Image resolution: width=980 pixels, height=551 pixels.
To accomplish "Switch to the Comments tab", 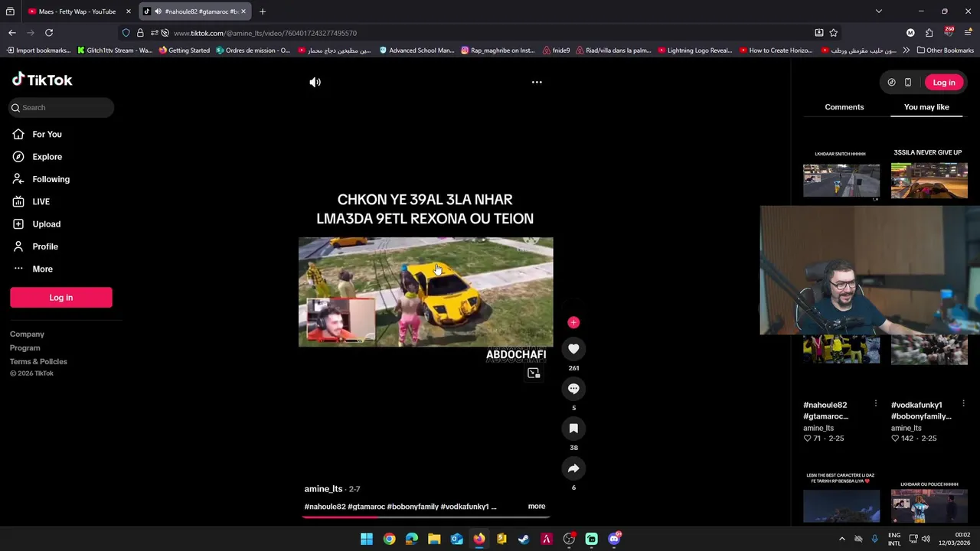I will tap(844, 107).
